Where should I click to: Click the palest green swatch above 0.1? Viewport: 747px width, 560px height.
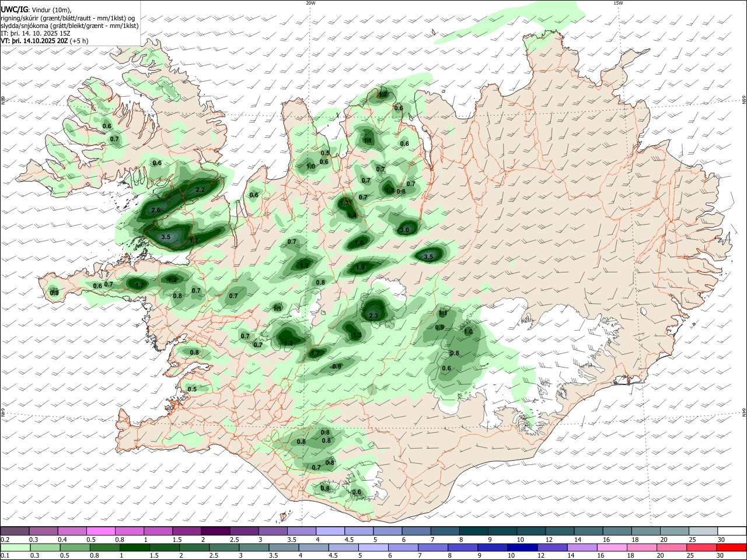[x=15, y=547]
